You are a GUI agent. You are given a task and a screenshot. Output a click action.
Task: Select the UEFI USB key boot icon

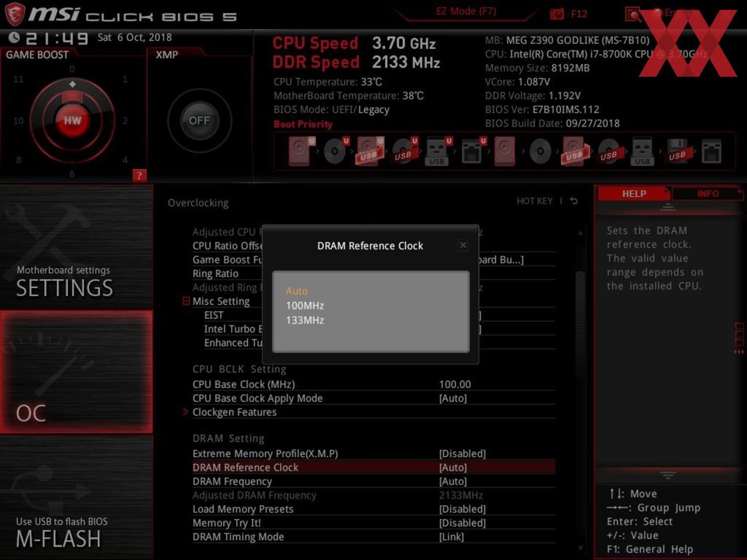pyautogui.click(x=438, y=151)
